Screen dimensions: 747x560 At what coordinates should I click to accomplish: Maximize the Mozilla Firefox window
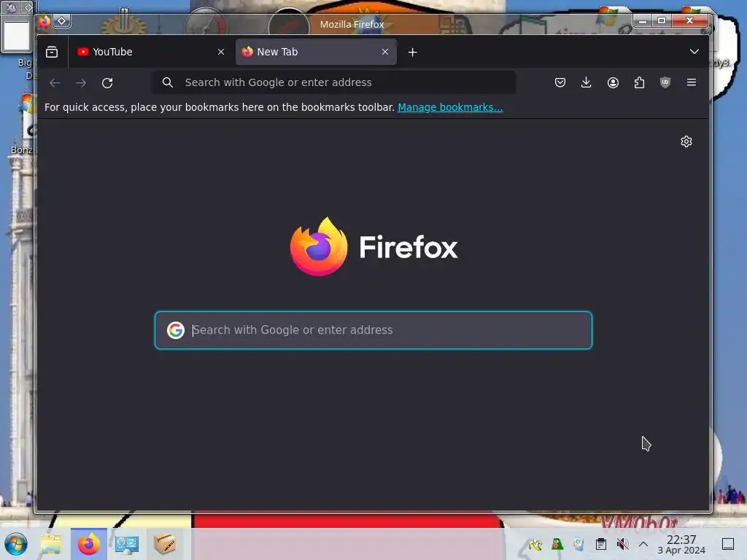662,20
